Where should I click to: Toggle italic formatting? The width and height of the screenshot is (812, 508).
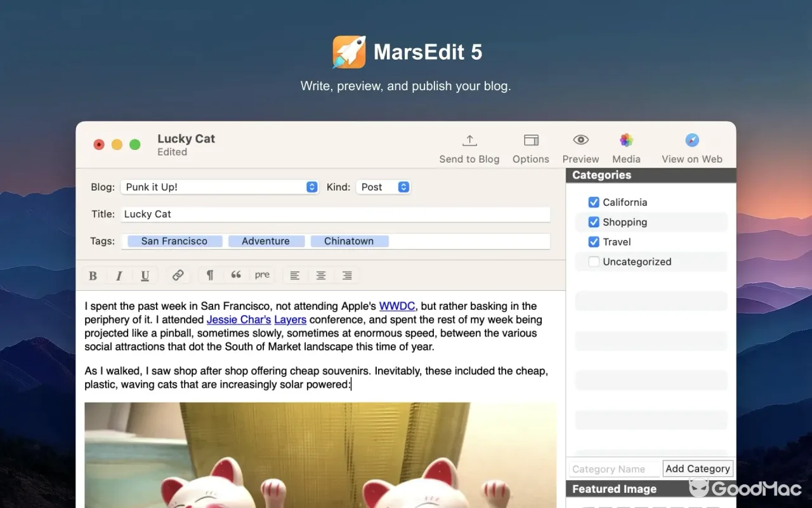point(119,276)
